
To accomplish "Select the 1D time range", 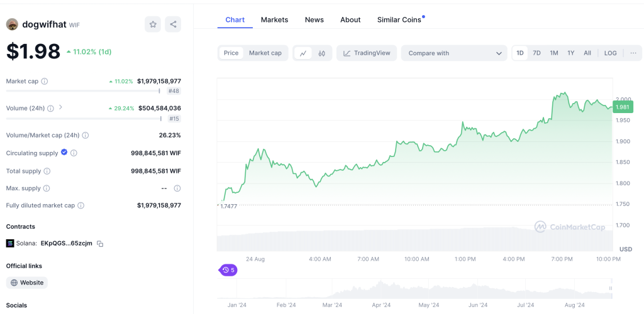I will click(520, 53).
